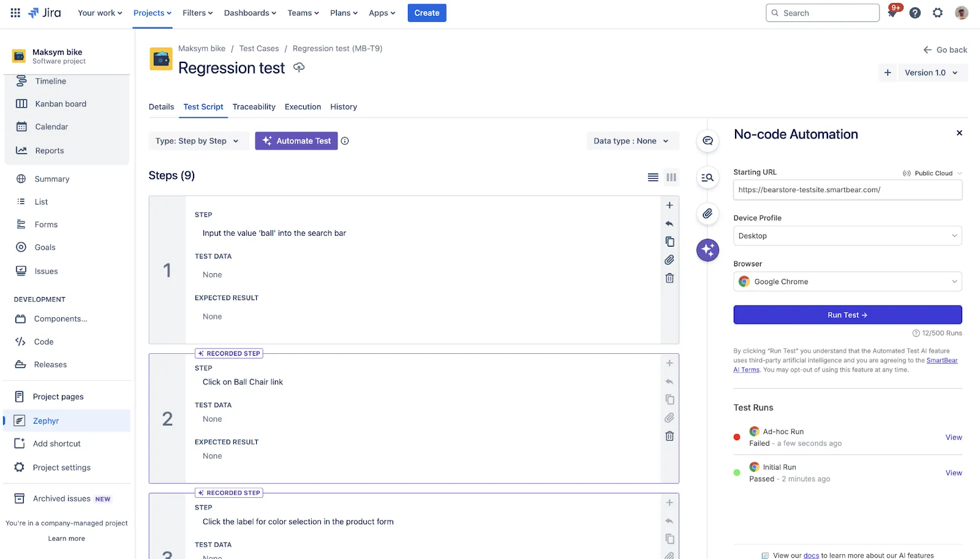Open the AI sparkles automation panel
The image size is (980, 559).
pos(707,250)
